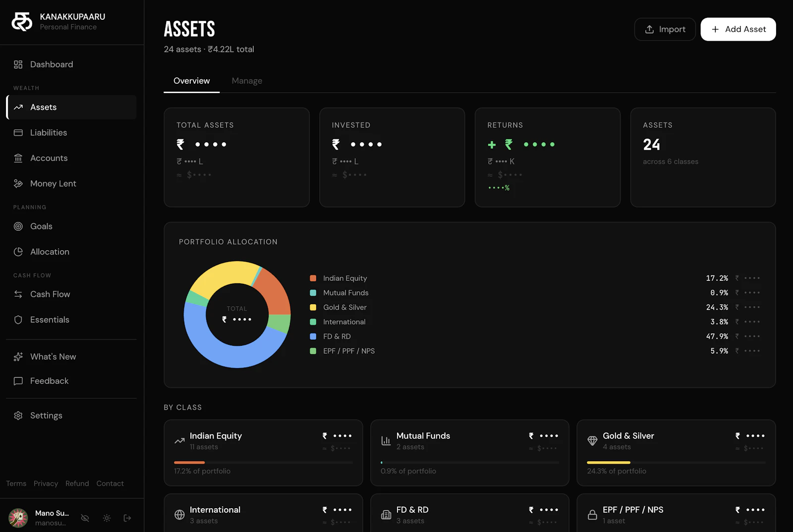Click the user profile avatar
The width and height of the screenshot is (793, 532).
18,518
